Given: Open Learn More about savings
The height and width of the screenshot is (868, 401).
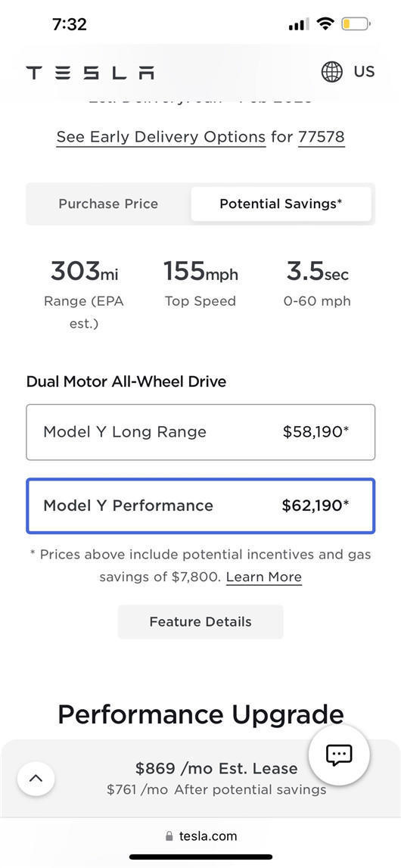Looking at the screenshot, I should (x=264, y=577).
